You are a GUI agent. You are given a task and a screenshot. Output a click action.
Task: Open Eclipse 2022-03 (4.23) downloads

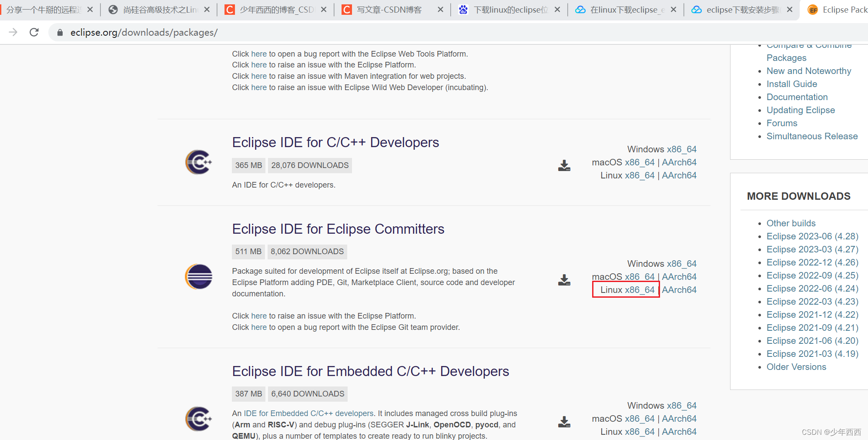pos(812,302)
